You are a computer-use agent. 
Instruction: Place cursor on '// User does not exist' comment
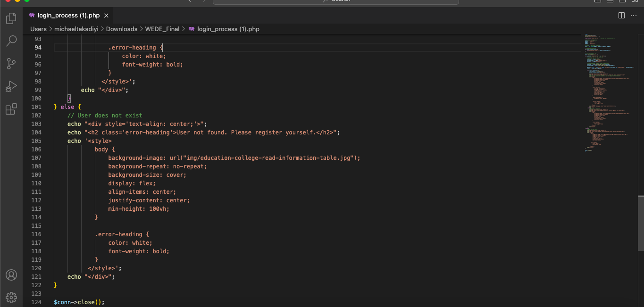[x=105, y=116]
